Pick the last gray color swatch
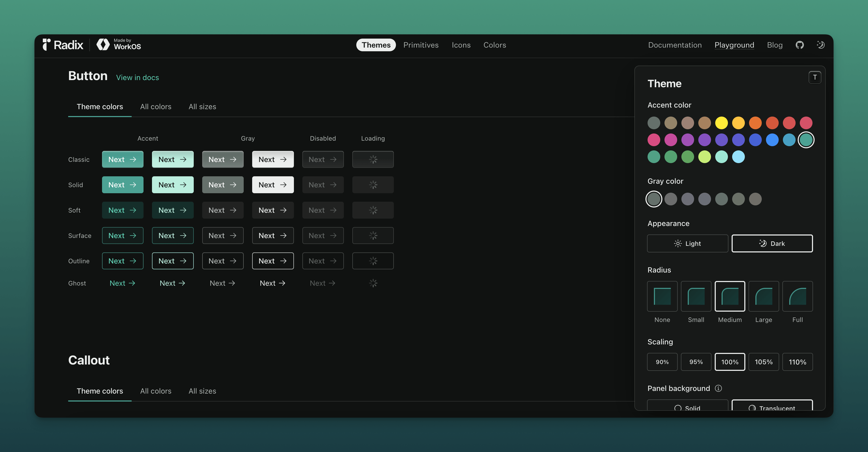 click(x=755, y=199)
